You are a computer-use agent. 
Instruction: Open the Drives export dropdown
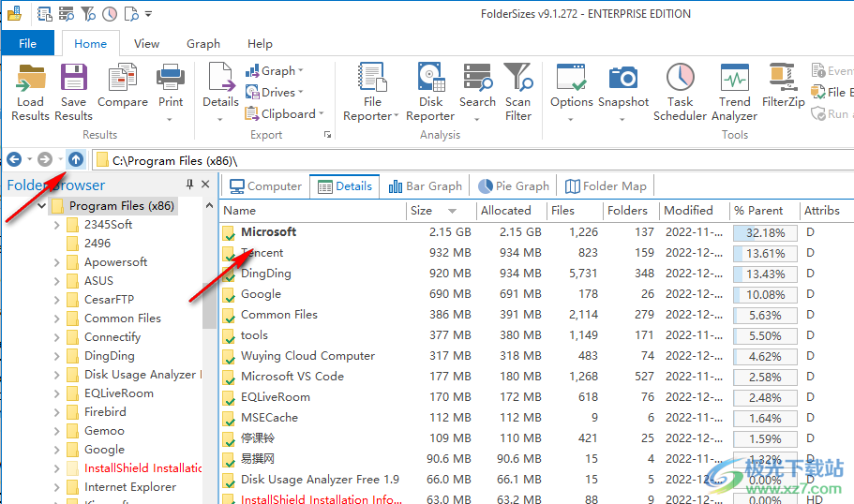click(x=274, y=92)
